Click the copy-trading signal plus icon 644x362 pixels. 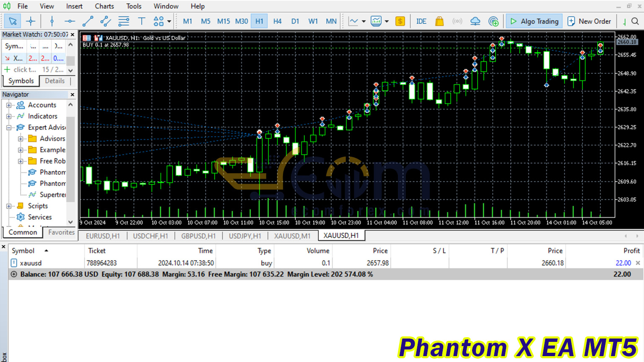click(x=493, y=21)
